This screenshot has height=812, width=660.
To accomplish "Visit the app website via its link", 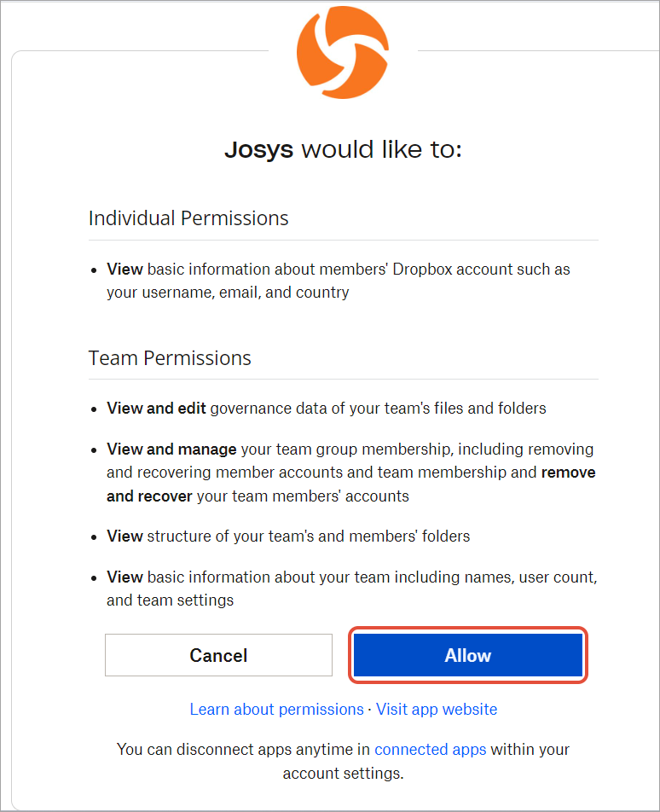I will 437,709.
